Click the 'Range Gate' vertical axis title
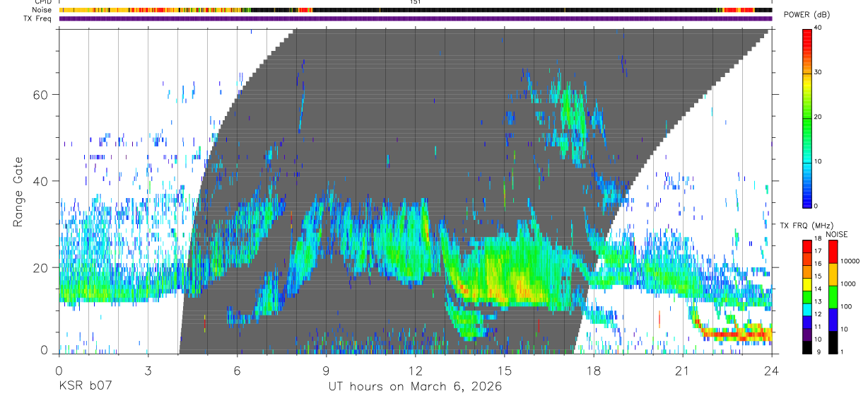This screenshot has height=401, width=868. [x=17, y=192]
